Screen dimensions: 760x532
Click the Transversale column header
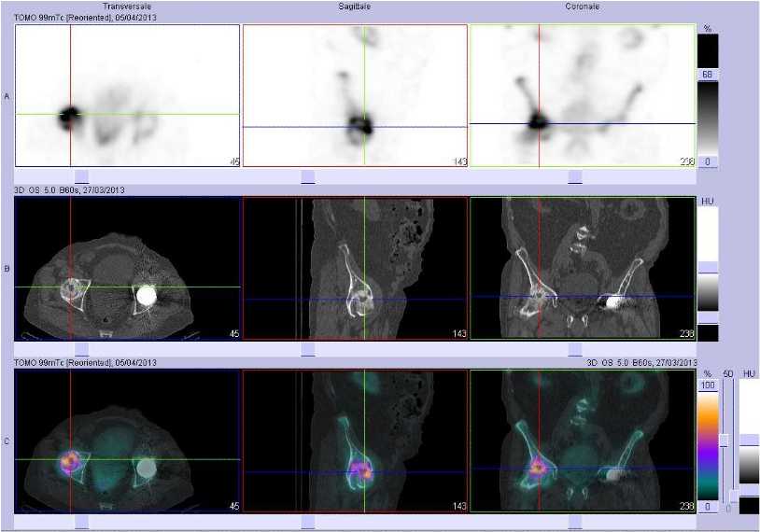tap(127, 7)
